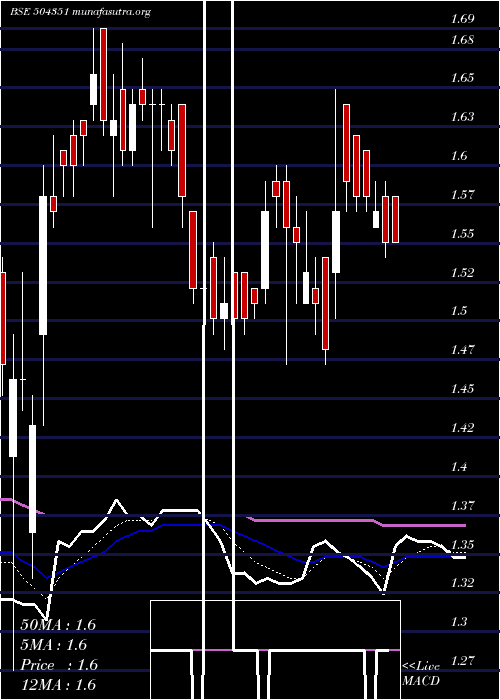Click the 1.68 price axis label
The width and height of the screenshot is (500, 700).
[462, 40]
